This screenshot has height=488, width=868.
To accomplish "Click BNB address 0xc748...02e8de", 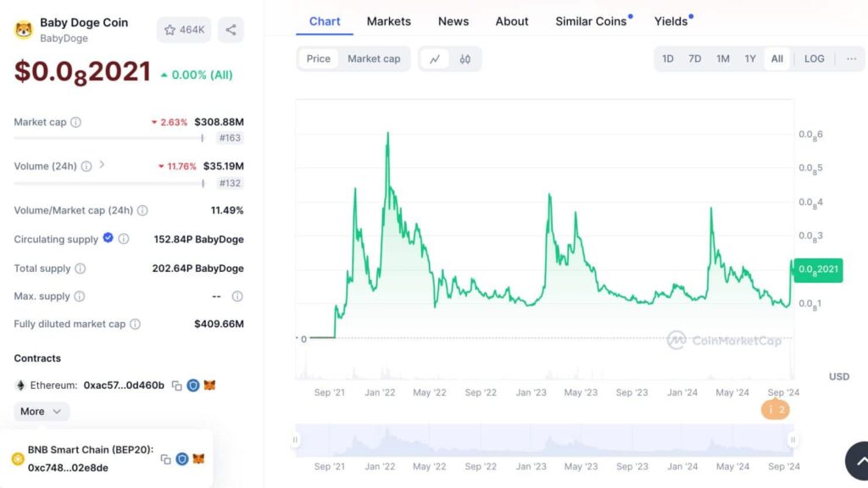I will tap(68, 468).
